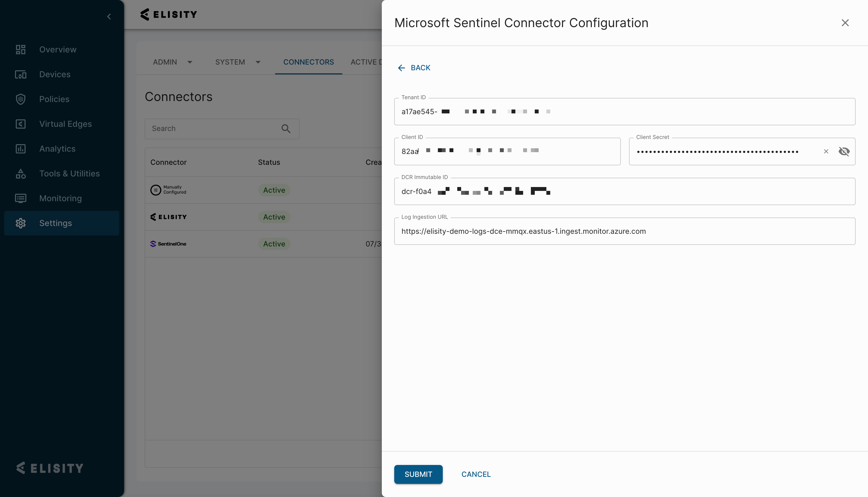Click the Status column header
This screenshot has height=497, width=868.
tap(269, 162)
